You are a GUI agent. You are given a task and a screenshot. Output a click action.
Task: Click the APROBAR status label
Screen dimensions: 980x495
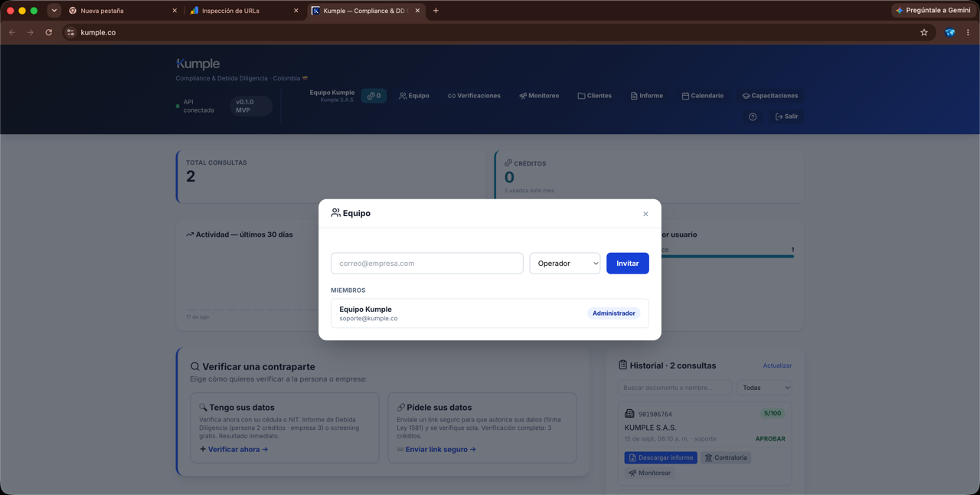770,439
